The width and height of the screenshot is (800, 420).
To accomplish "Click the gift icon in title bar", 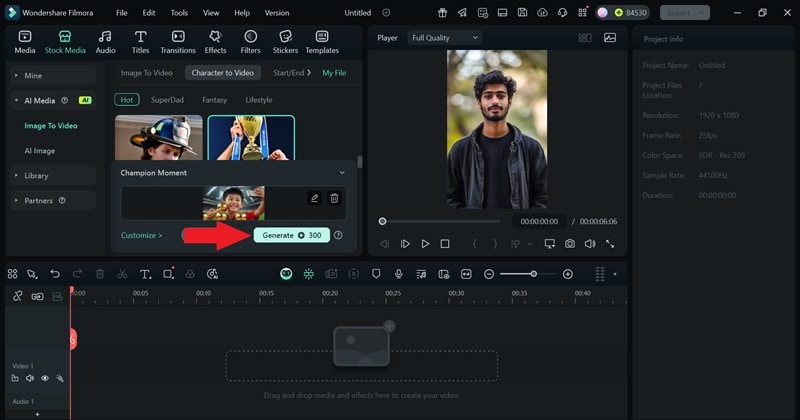I will tap(442, 13).
